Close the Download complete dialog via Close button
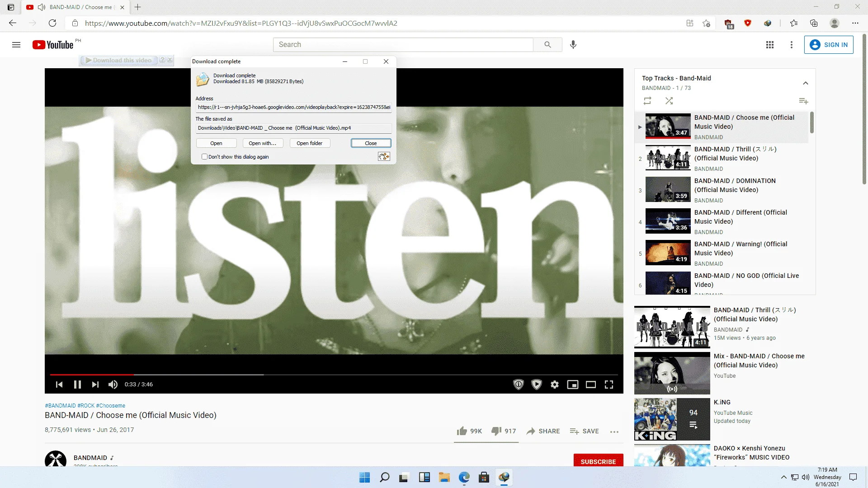The image size is (868, 488). (x=371, y=143)
